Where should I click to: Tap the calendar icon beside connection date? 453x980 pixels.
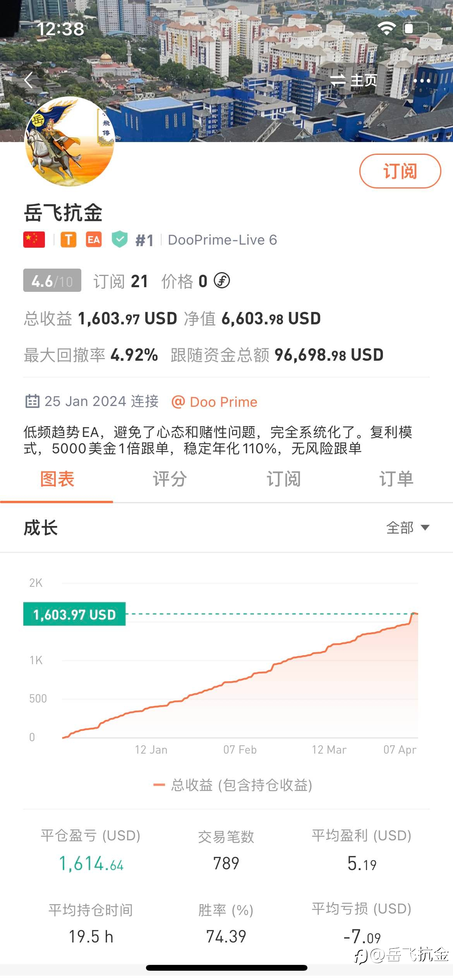[x=32, y=401]
